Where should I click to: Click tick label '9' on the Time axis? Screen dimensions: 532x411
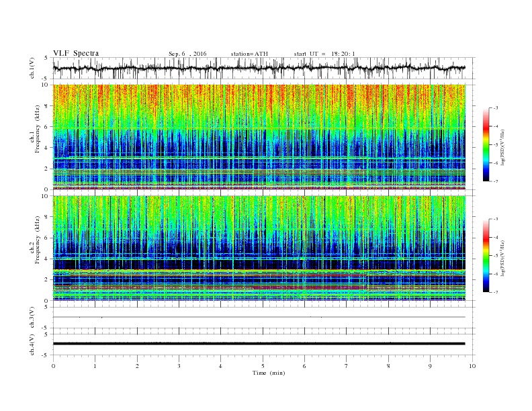[430, 366]
